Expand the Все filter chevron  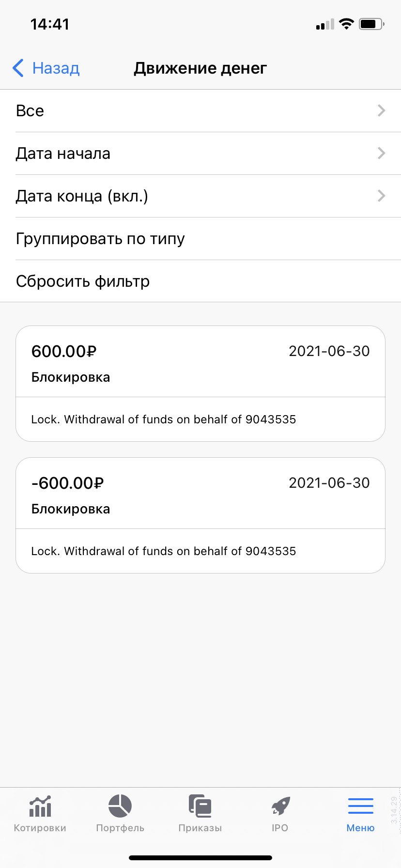pos(382,111)
